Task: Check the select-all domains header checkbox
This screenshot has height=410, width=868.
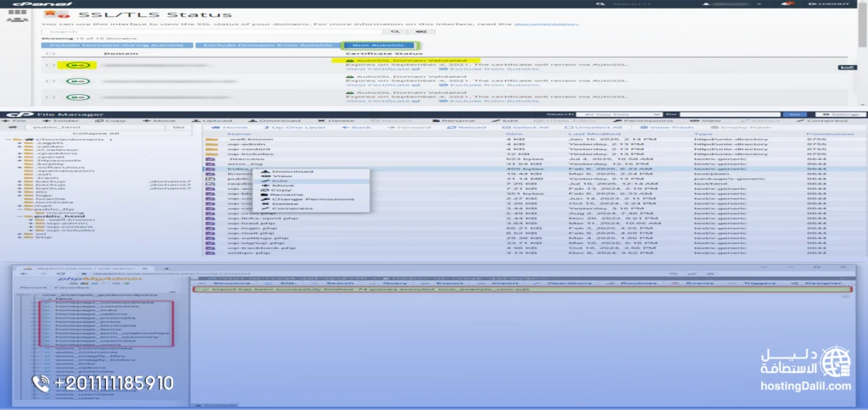Action: (50, 53)
